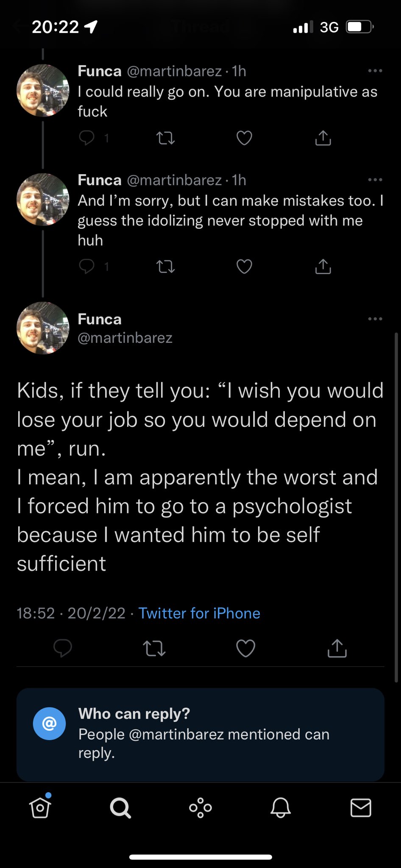Reply to the 'I could really go on' tweet
The width and height of the screenshot is (401, 868).
click(87, 138)
